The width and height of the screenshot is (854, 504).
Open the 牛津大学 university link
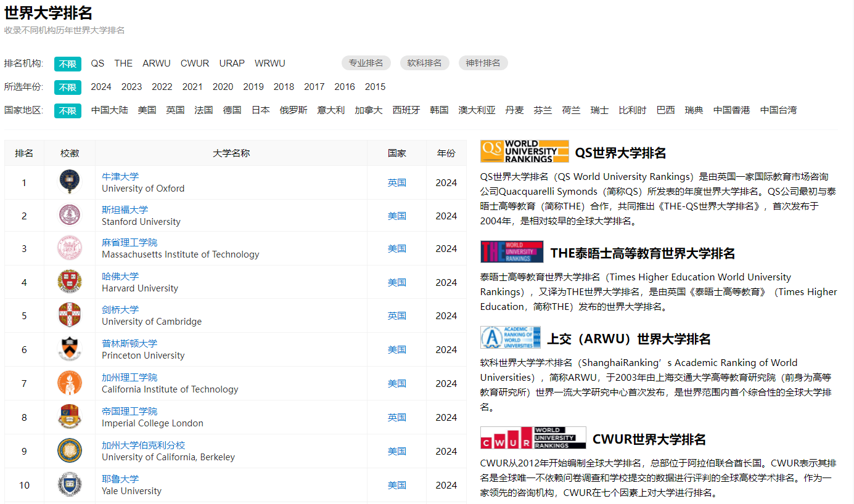[x=120, y=176]
